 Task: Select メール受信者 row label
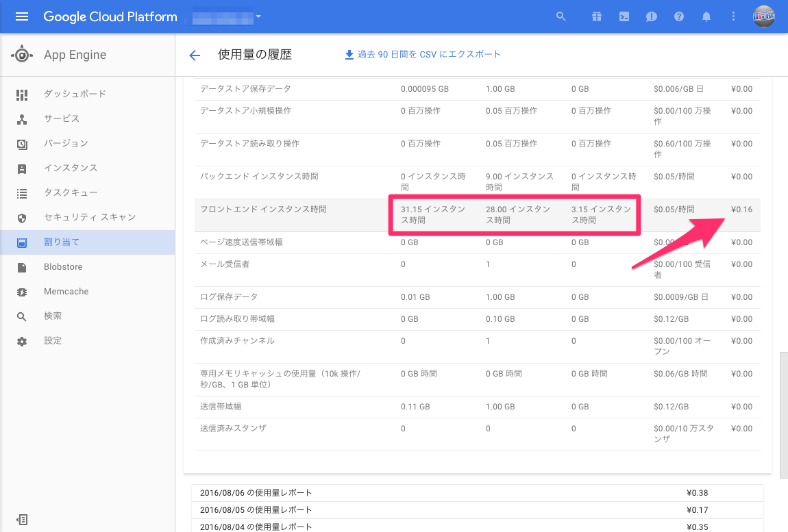point(225,264)
